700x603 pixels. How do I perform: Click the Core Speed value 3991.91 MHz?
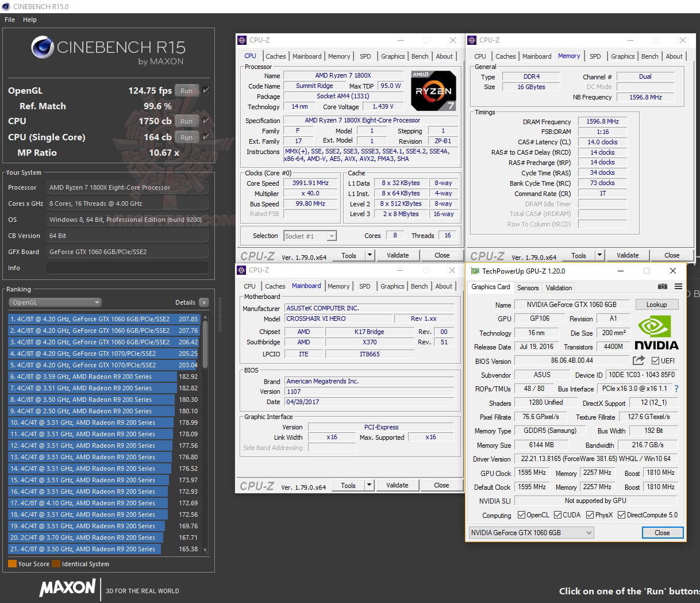coord(310,183)
